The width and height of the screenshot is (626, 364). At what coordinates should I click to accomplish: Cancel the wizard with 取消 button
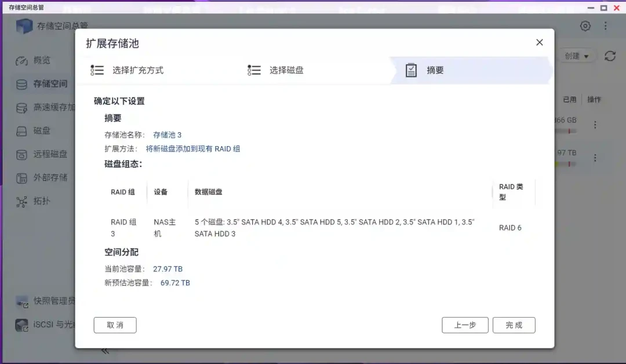pos(115,325)
